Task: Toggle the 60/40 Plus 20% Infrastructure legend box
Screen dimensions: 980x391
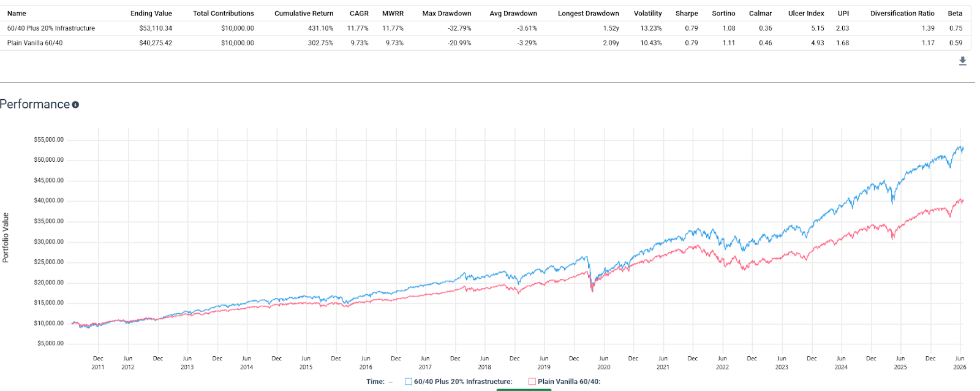Action: pos(409,381)
